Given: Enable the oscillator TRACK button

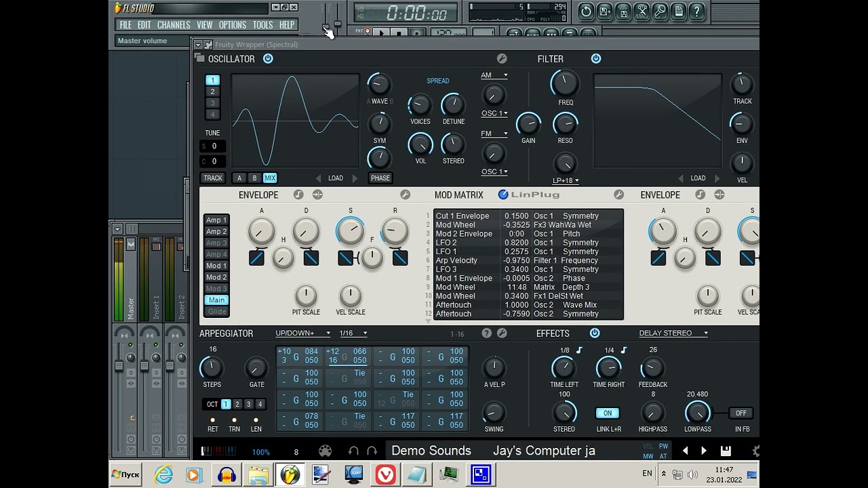Looking at the screenshot, I should [x=213, y=178].
